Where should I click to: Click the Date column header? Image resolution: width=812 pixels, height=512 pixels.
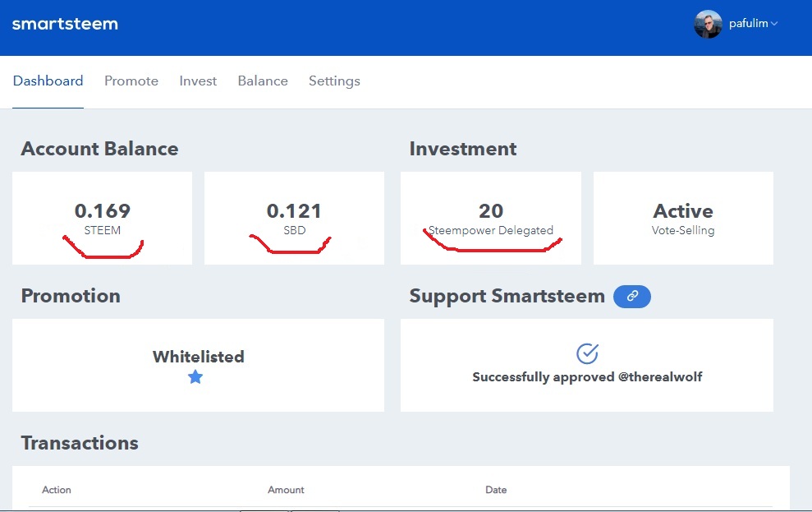pyautogui.click(x=496, y=490)
